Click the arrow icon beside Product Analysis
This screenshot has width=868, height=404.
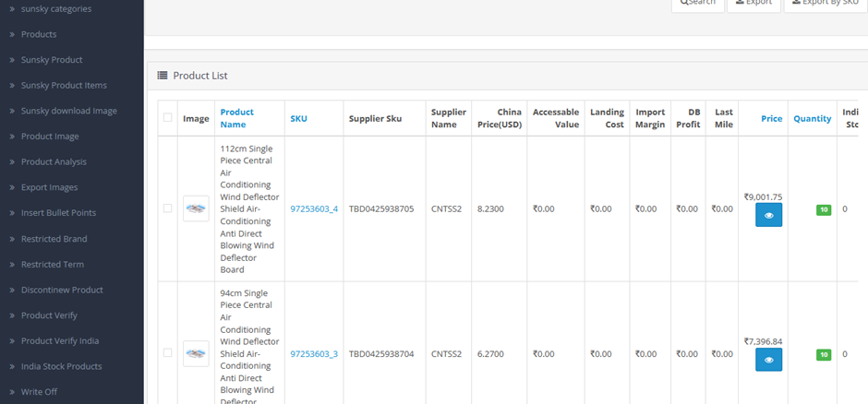pos(11,162)
